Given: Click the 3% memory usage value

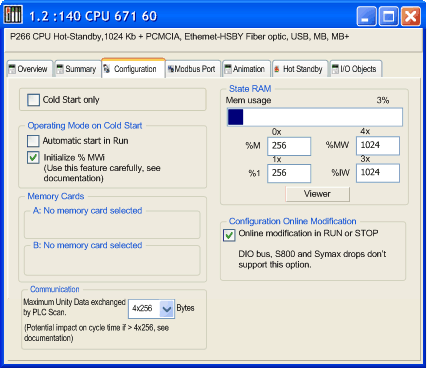Looking at the screenshot, I should pyautogui.click(x=383, y=100).
